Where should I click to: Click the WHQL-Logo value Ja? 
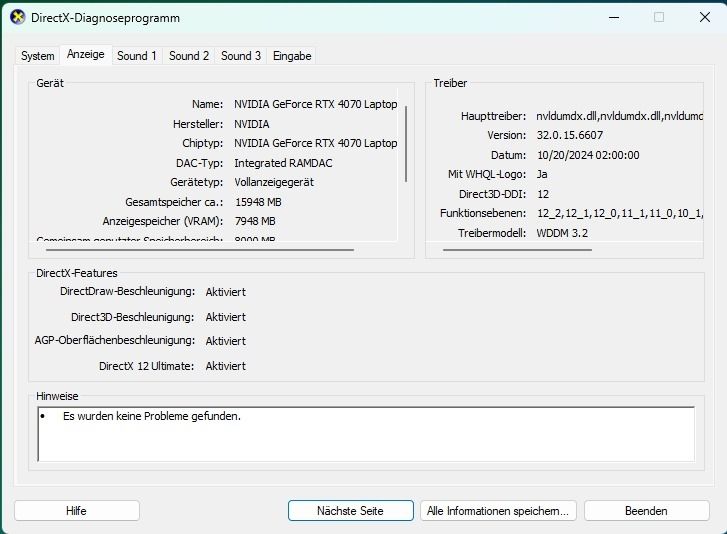(542, 174)
